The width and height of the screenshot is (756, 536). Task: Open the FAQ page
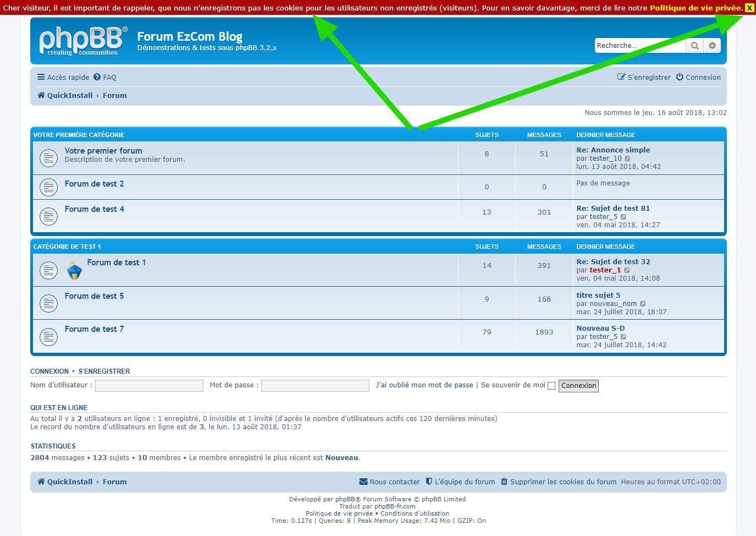coord(105,78)
